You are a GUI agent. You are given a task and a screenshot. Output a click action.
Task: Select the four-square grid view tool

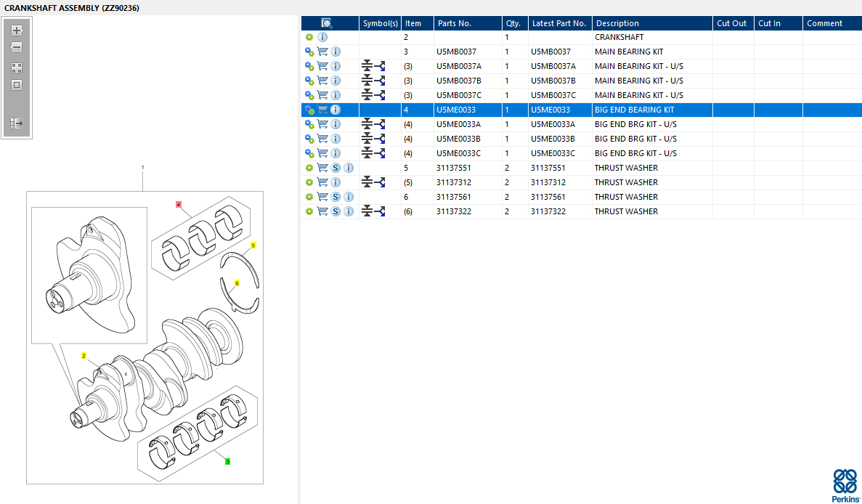coord(17,68)
